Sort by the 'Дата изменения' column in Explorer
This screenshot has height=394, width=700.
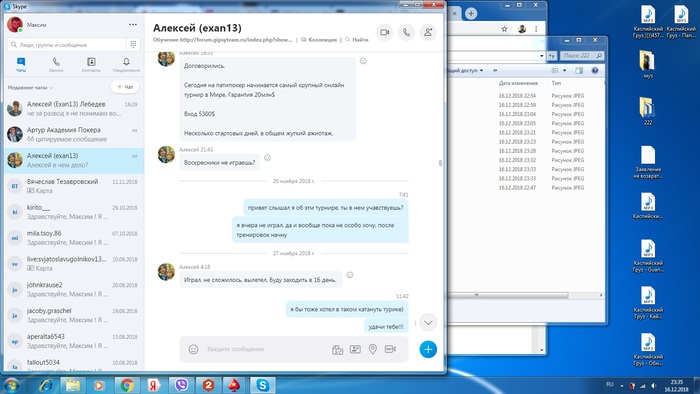pyautogui.click(x=518, y=83)
